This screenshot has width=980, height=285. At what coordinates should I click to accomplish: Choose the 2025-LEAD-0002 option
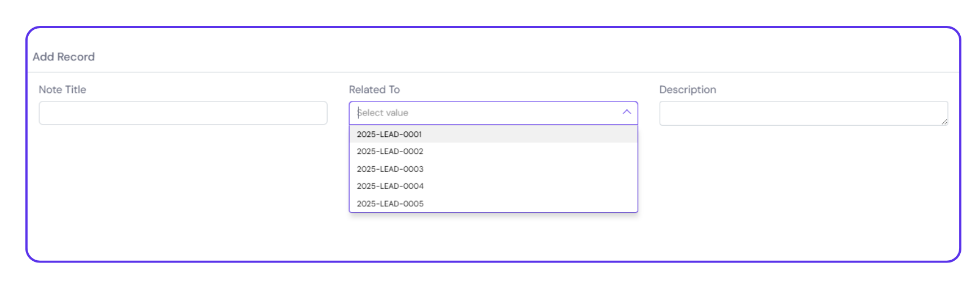pyautogui.click(x=390, y=152)
